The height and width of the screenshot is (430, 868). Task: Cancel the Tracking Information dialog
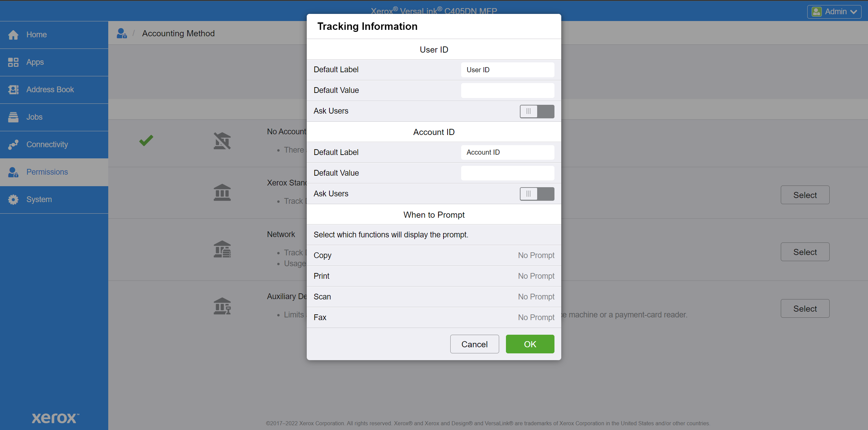point(474,344)
